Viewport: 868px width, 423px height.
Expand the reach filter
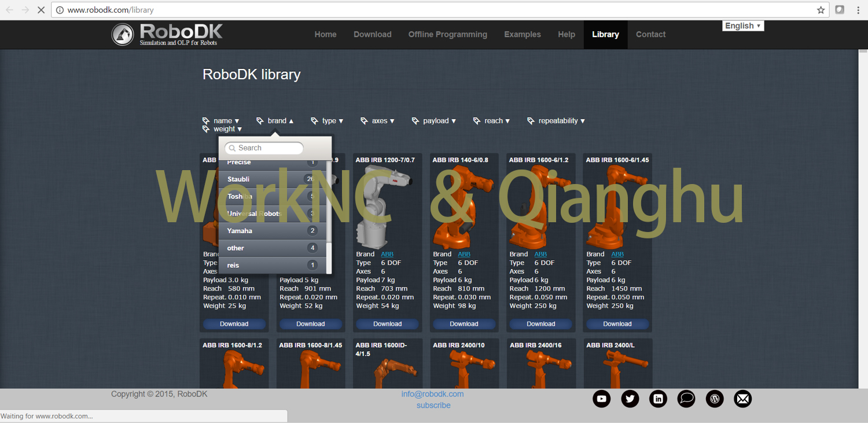coord(491,120)
